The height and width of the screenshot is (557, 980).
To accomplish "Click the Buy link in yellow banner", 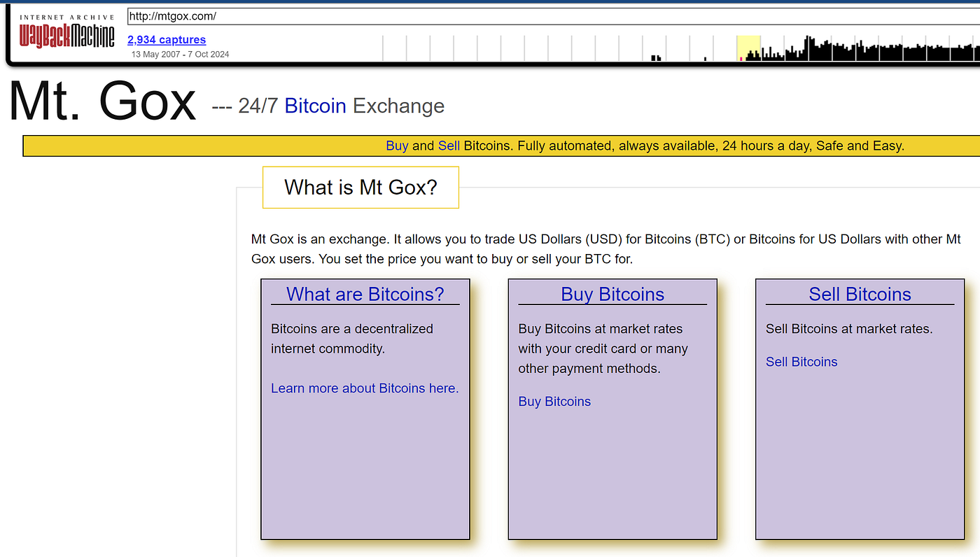I will click(397, 146).
